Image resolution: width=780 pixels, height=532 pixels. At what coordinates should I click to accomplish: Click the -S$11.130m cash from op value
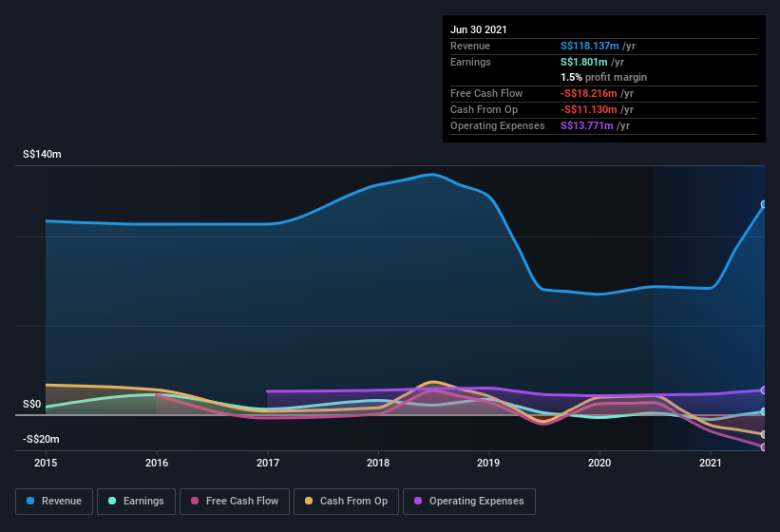point(588,109)
